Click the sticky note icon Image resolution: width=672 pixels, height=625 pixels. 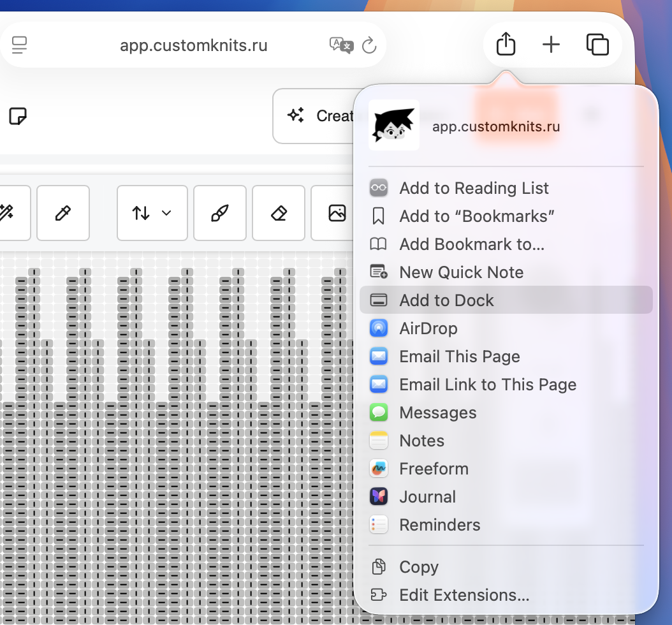(x=18, y=116)
